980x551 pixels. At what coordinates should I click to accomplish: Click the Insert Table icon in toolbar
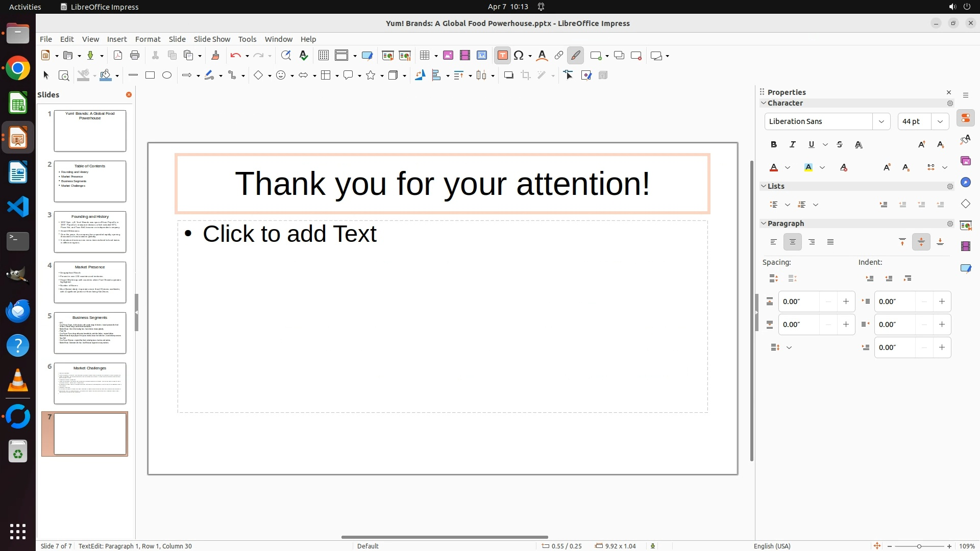click(x=424, y=56)
